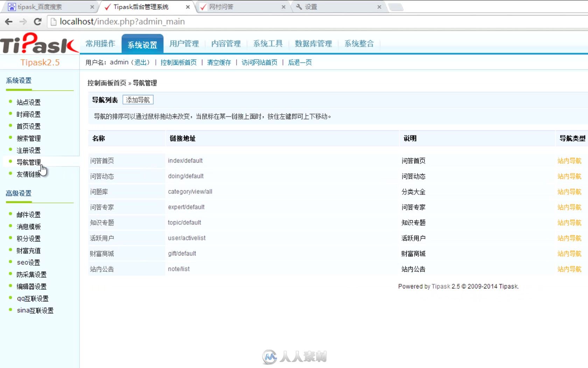Open the 系统设置 top menu tab

click(142, 44)
